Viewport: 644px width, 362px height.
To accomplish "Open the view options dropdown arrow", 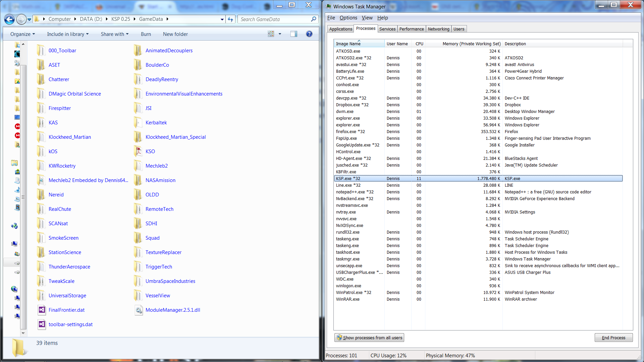I will pyautogui.click(x=280, y=34).
